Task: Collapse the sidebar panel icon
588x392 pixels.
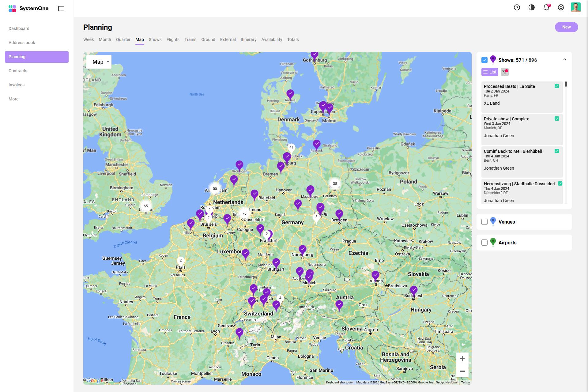Action: click(61, 9)
